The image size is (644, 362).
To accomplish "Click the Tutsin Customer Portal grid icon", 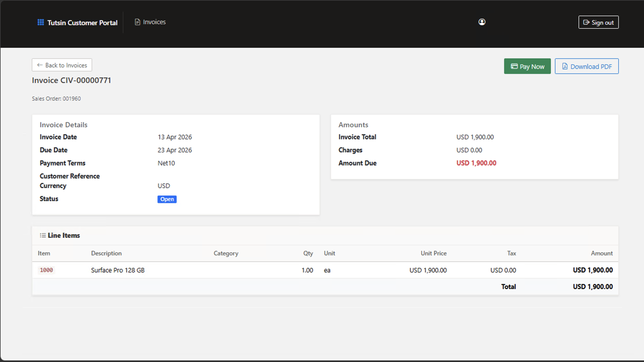I will 40,22.
